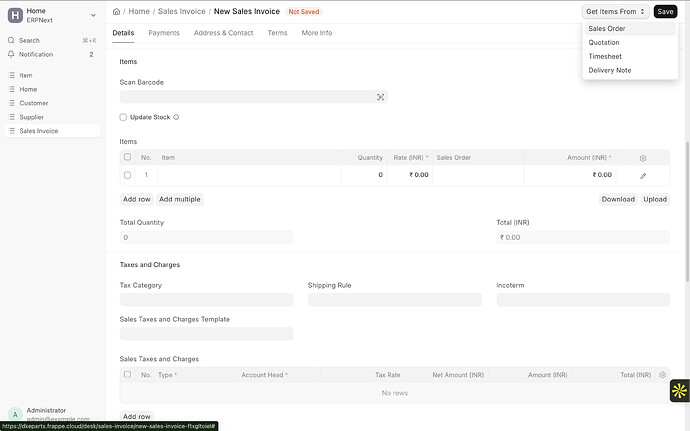
Task: Open Notification entry showing count 2
Action: tap(52, 54)
